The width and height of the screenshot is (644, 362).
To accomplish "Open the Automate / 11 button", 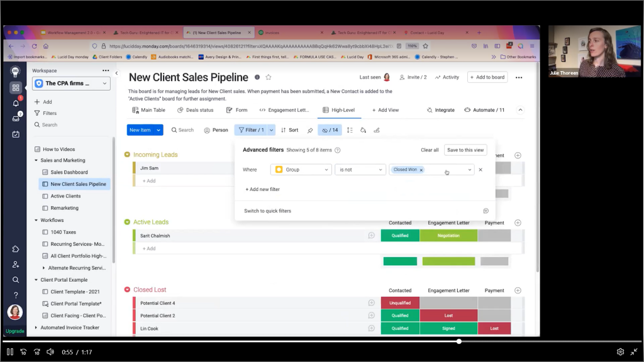I will (x=485, y=110).
